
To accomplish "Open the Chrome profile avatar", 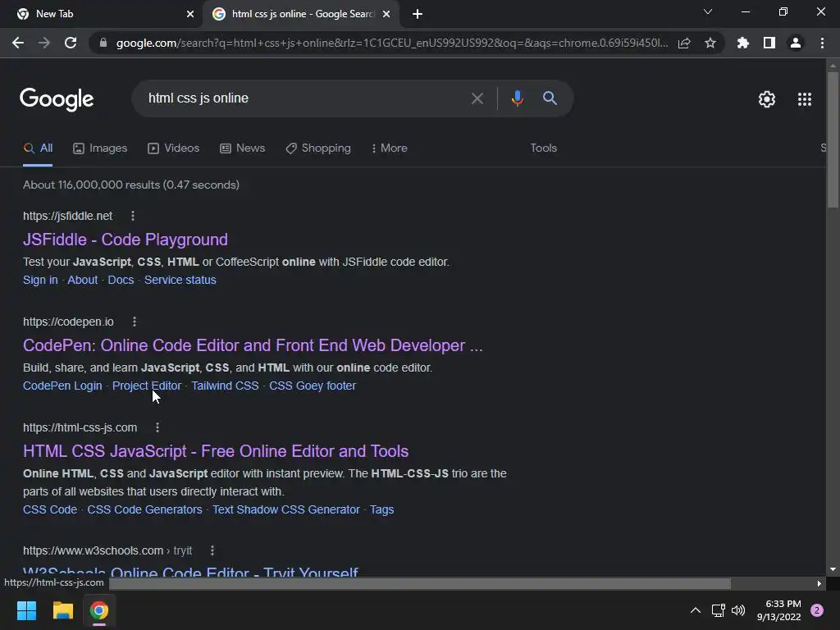I will click(x=796, y=43).
